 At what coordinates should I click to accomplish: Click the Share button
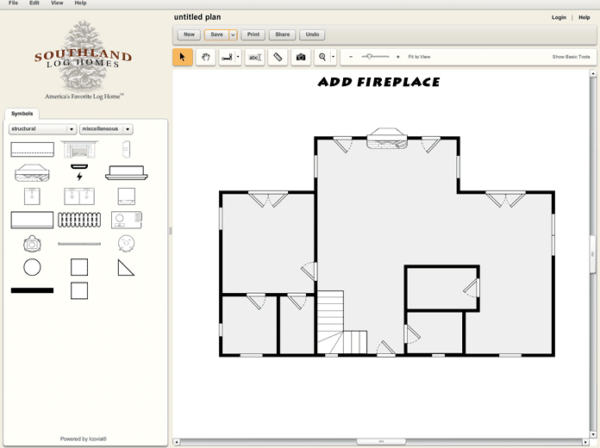282,34
